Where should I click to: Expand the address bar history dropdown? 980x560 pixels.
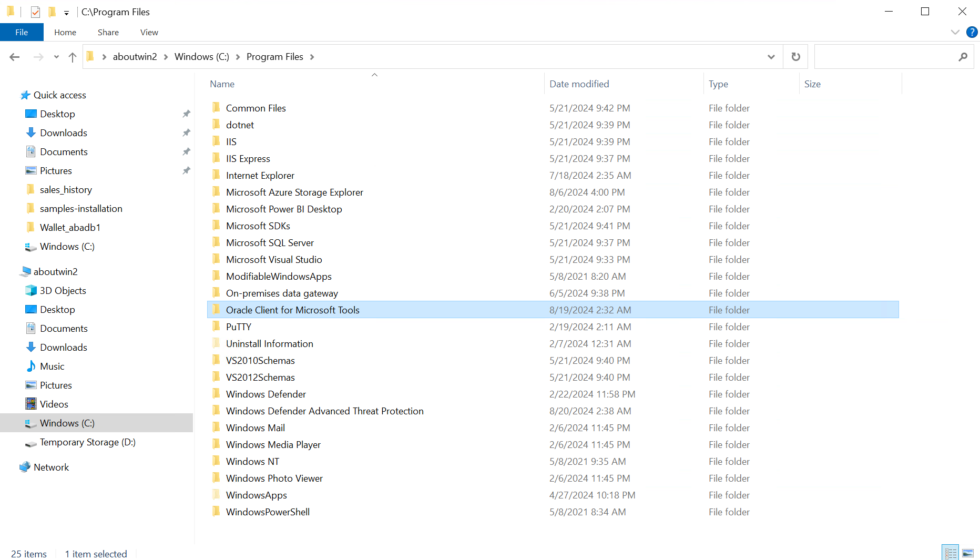click(771, 57)
